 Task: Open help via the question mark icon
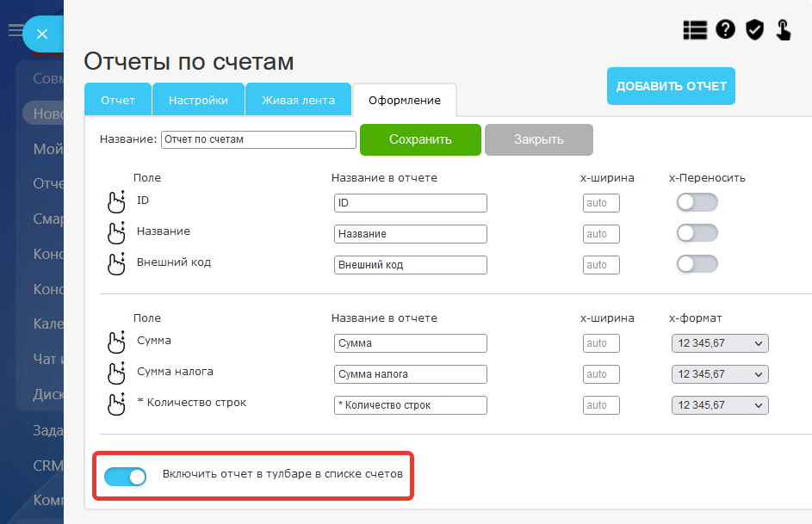[725, 30]
